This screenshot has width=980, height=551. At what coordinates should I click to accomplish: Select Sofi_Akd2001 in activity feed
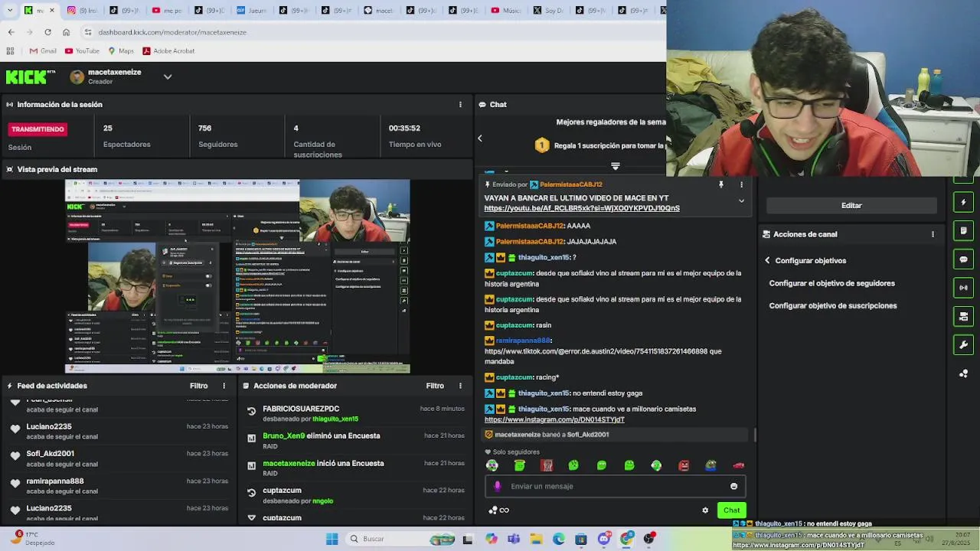tap(50, 453)
